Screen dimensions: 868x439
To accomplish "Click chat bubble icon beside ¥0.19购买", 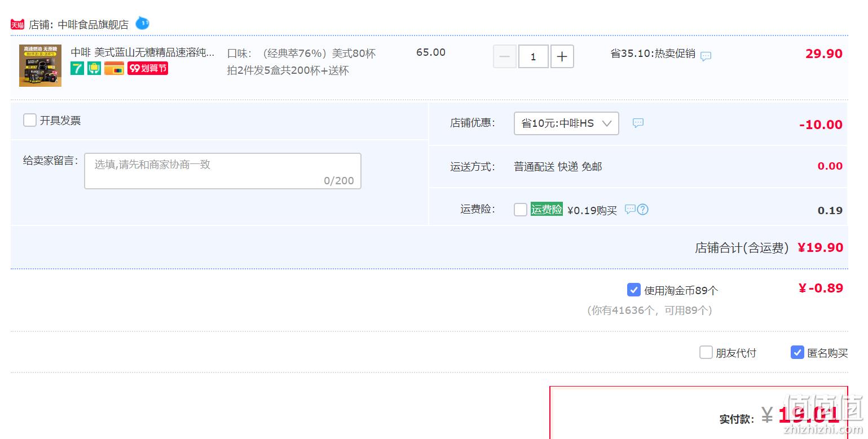I will (630, 209).
